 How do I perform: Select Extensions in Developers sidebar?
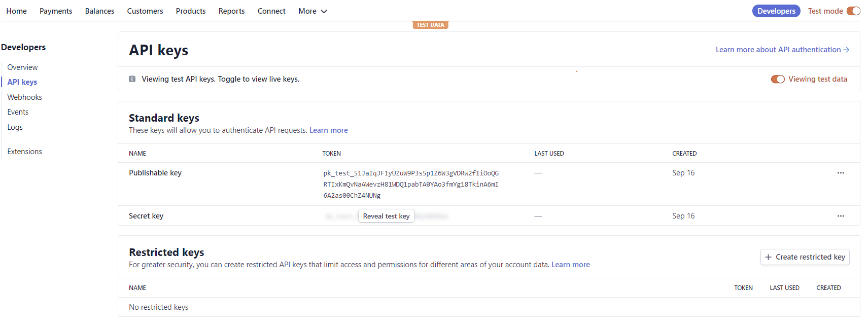(24, 152)
